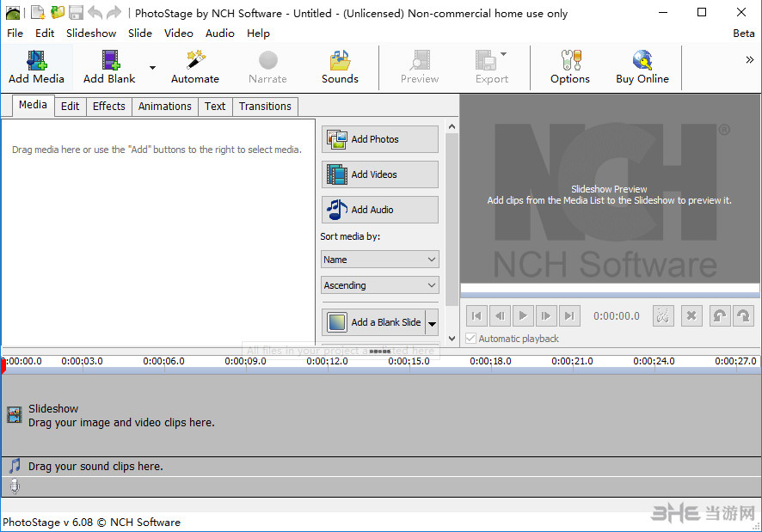
Task: Switch to the Text tab
Action: pyautogui.click(x=215, y=107)
